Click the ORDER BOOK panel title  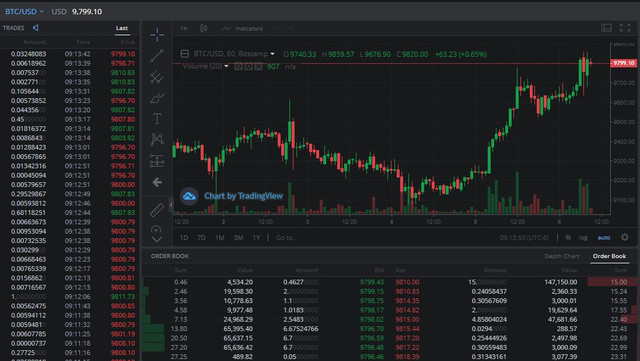169,256
